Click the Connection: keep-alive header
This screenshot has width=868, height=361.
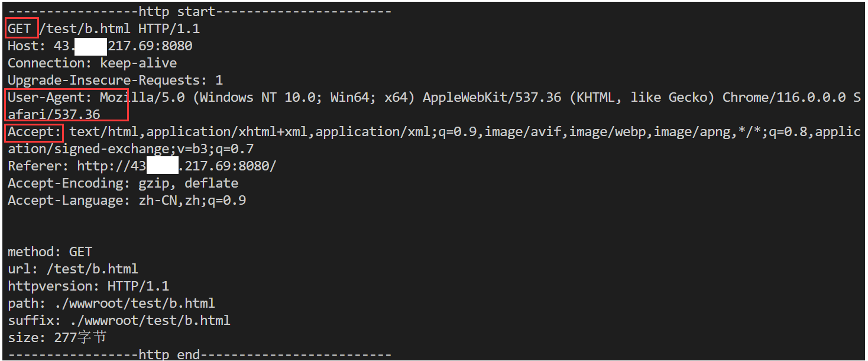92,63
